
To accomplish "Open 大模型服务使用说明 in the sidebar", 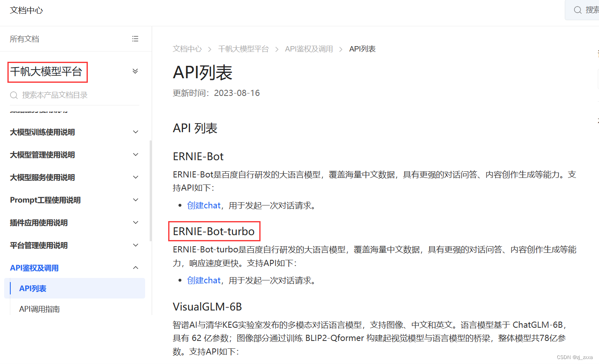I will click(x=42, y=177).
